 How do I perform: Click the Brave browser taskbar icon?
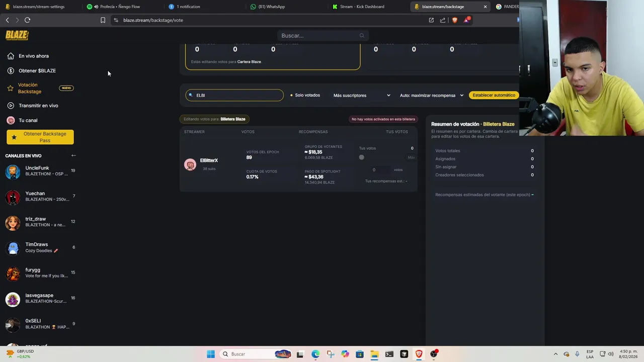coord(419,354)
